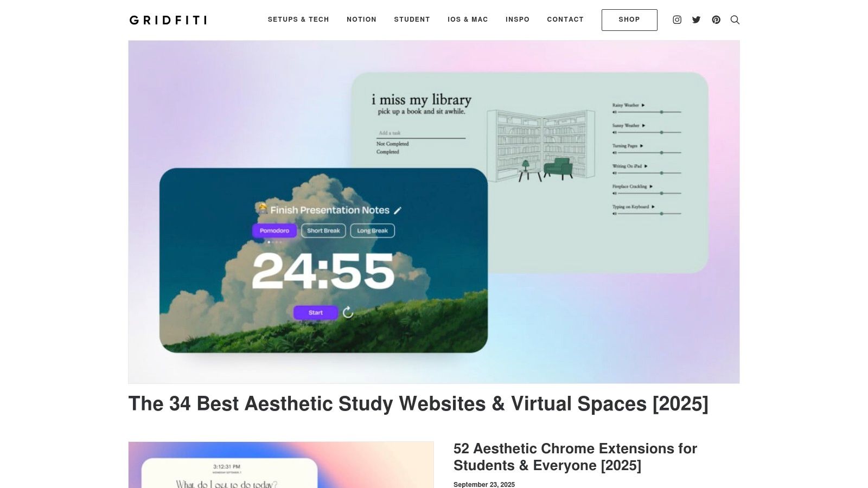Image resolution: width=868 pixels, height=488 pixels.
Task: Expand the iOS & Mac menu
Action: click(468, 20)
